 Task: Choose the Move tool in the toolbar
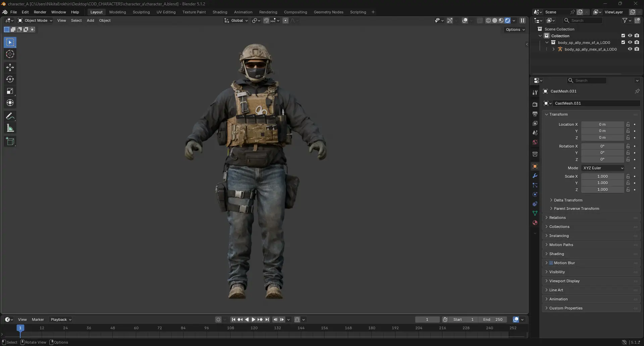coord(10,67)
